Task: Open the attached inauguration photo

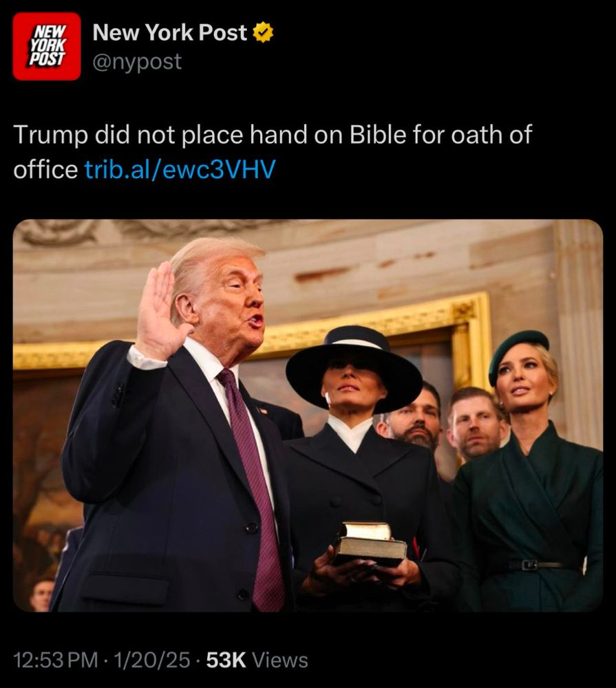Action: pyautogui.click(x=308, y=415)
